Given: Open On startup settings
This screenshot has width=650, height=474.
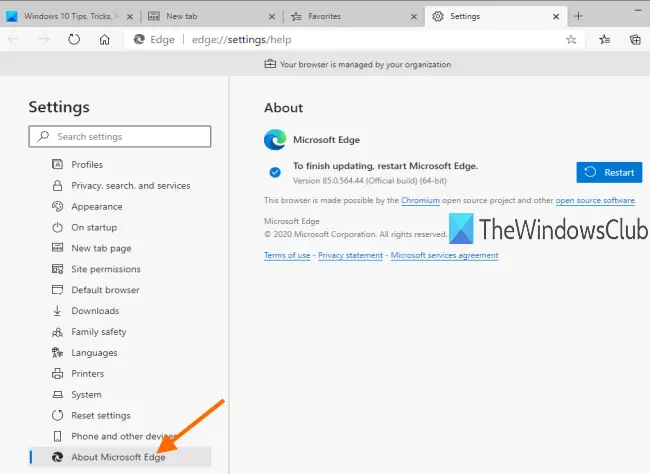Looking at the screenshot, I should 120,227.
